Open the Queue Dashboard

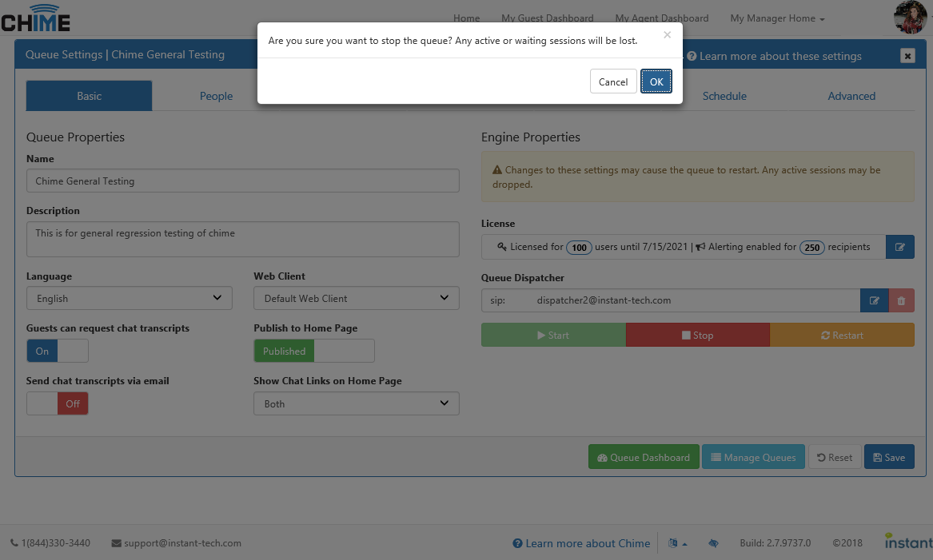point(644,457)
